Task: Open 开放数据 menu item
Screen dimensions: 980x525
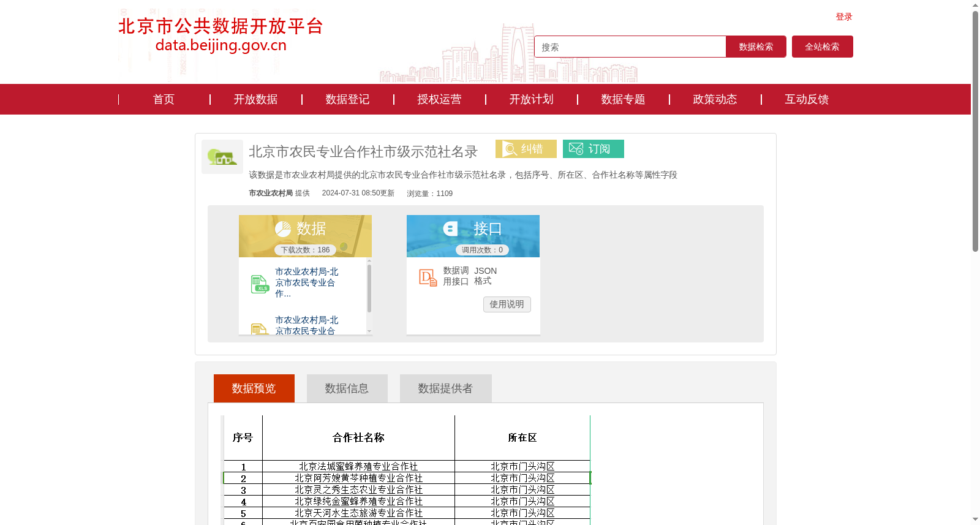Action: [255, 99]
